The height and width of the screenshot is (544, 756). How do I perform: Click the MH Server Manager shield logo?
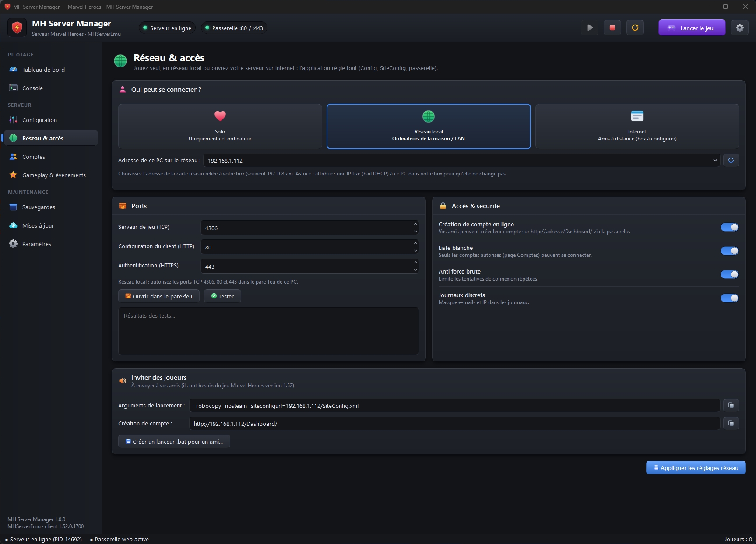coord(17,28)
